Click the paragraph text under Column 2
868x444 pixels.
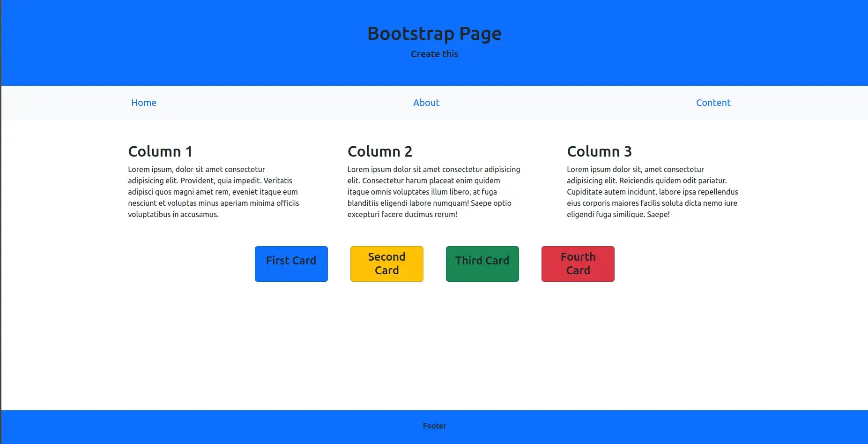pos(433,192)
